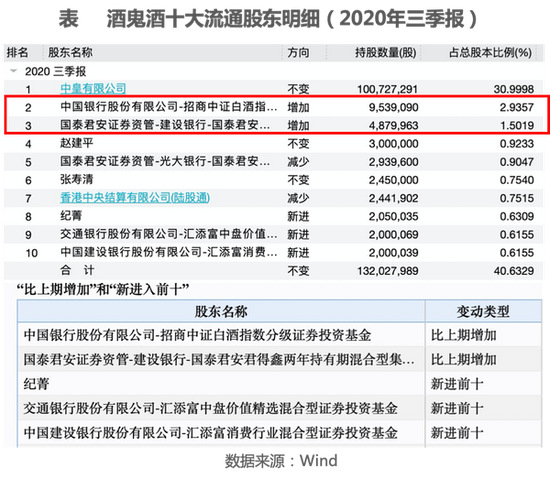Select the 交通银行 汇添富中盘价值 row ranked 9

(x=274, y=235)
